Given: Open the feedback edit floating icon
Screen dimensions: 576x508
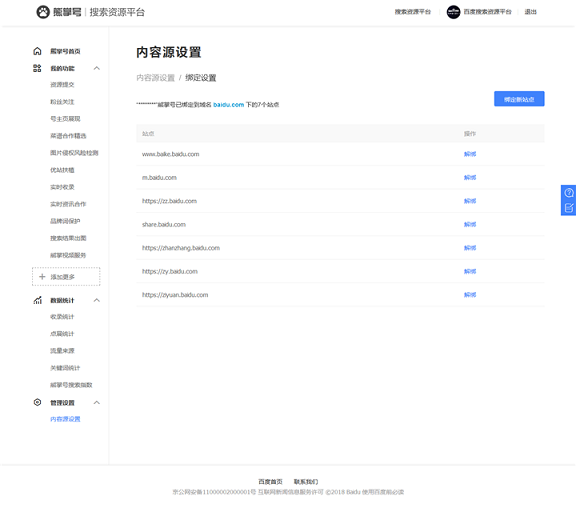Looking at the screenshot, I should coord(569,208).
